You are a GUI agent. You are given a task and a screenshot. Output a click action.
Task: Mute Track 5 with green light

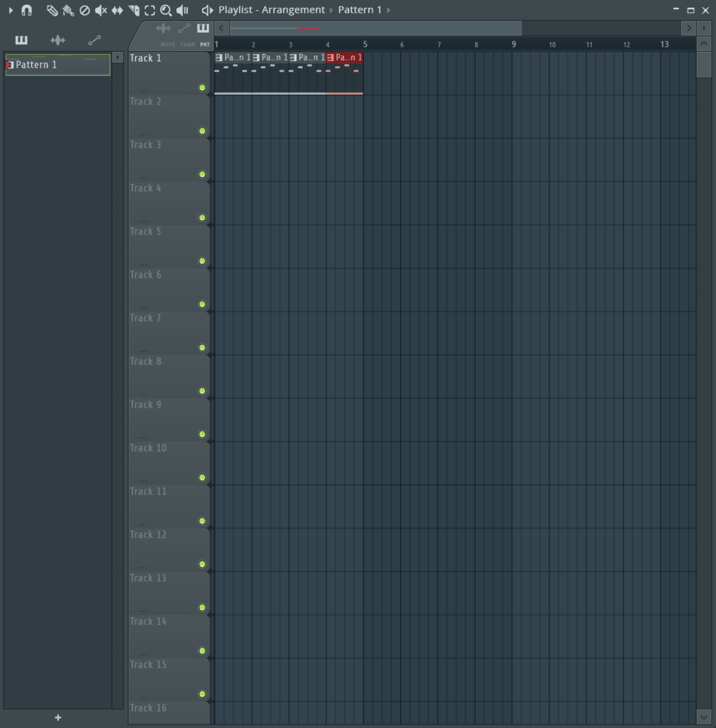coord(202,261)
